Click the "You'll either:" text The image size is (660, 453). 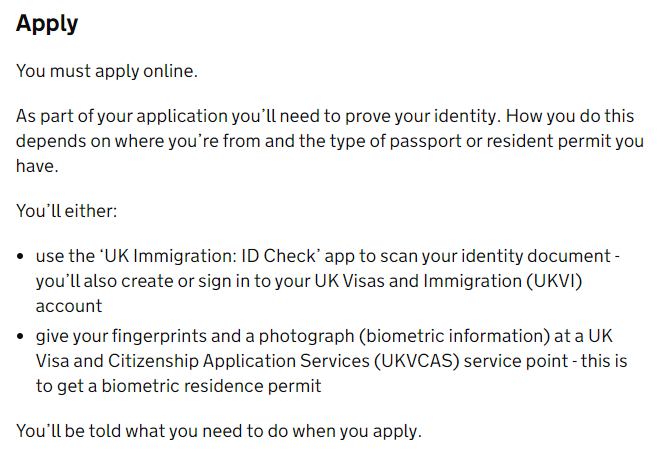[x=66, y=211]
